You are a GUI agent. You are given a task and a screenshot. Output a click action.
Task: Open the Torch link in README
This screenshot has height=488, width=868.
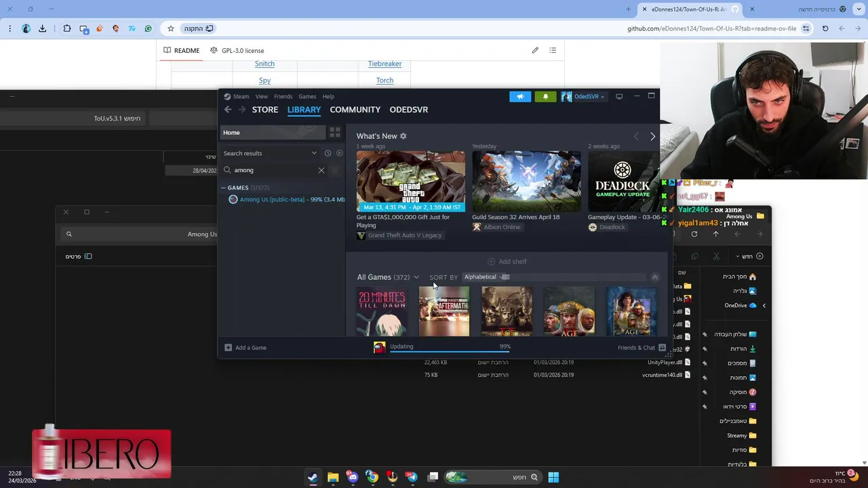tap(384, 80)
